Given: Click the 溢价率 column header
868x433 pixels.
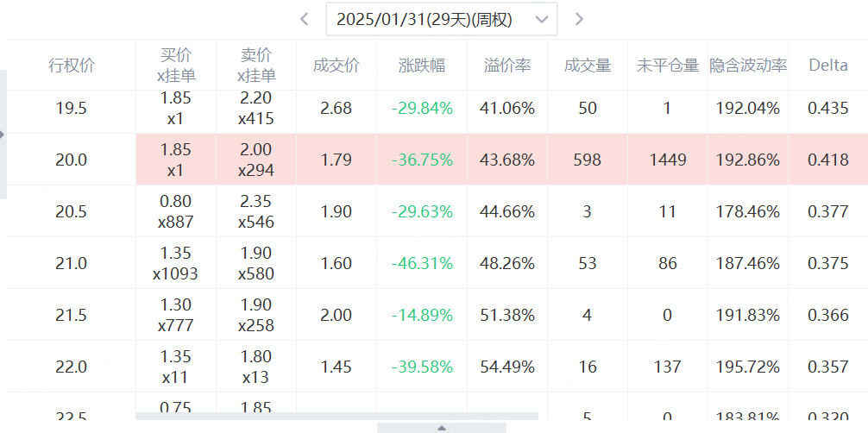Looking at the screenshot, I should [507, 66].
